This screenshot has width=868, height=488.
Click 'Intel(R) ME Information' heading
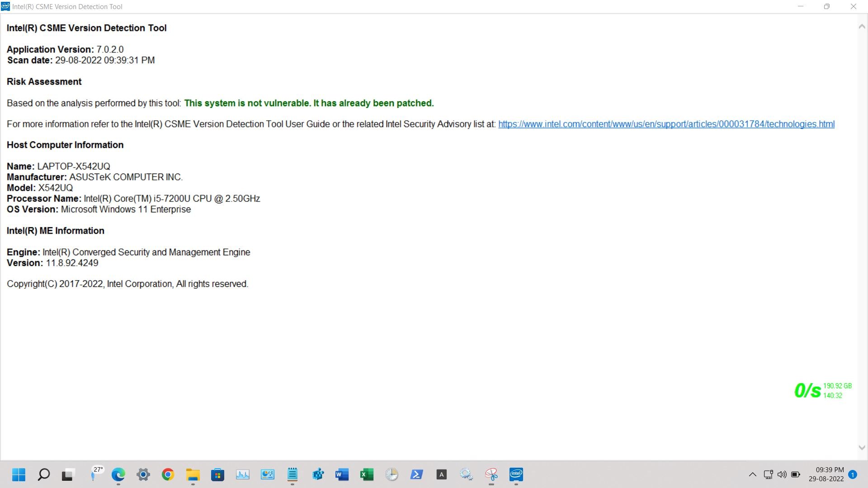56,231
